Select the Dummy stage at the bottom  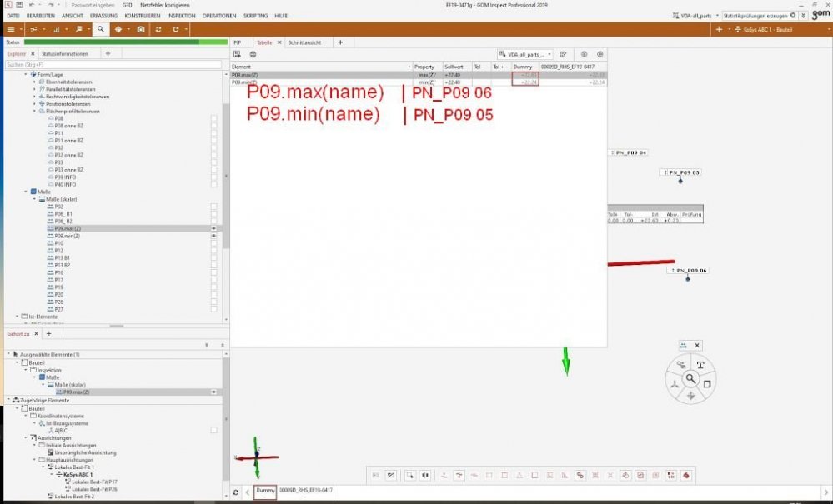(265, 491)
